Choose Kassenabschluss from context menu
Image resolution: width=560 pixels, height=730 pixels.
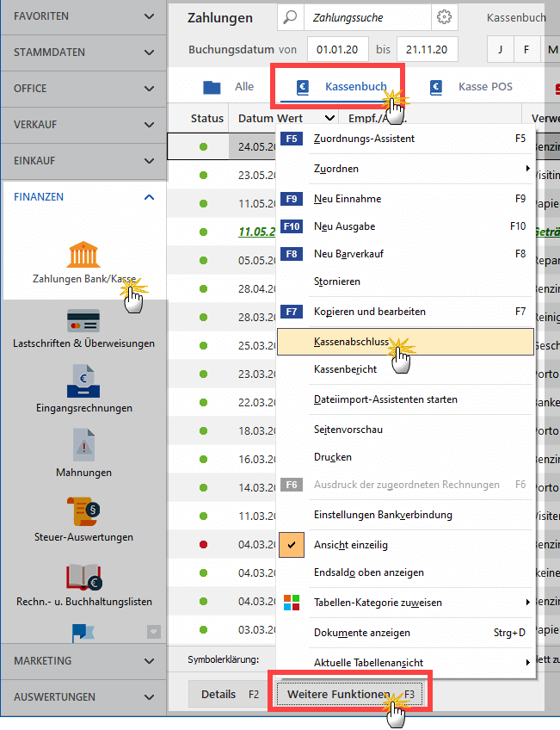(350, 342)
